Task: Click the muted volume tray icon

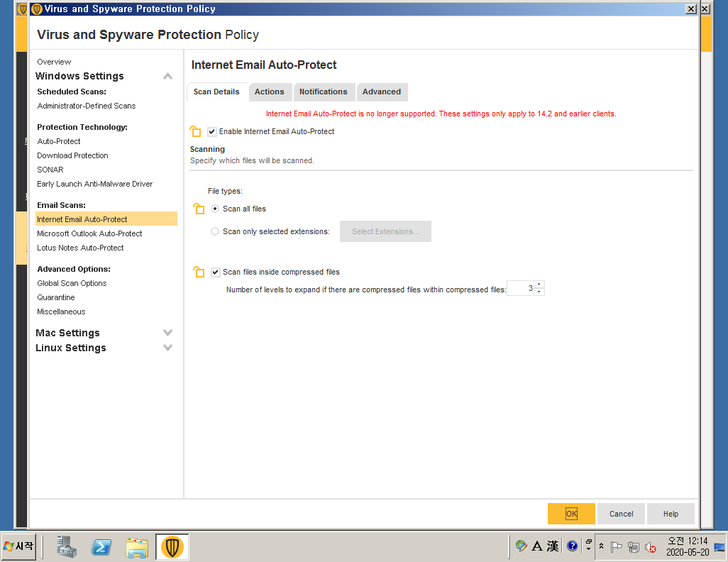Action: click(651, 547)
